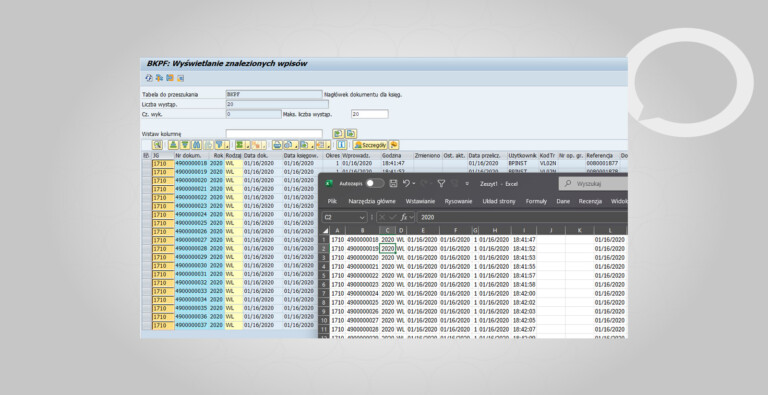
Task: Open the filter dropdown in ALV toolbar
Action: tap(227, 145)
